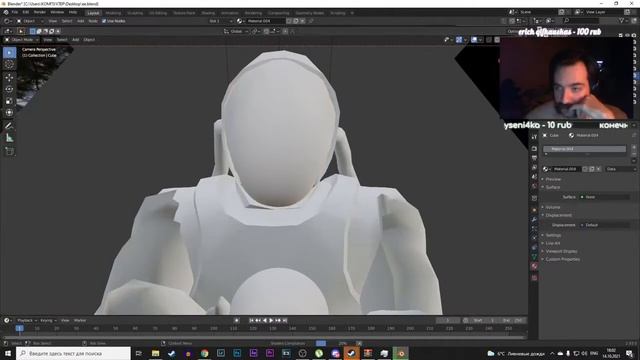Viewport: 640px width, 360px height.
Task: Toggle use preview range clock icon
Action: tap(466, 320)
